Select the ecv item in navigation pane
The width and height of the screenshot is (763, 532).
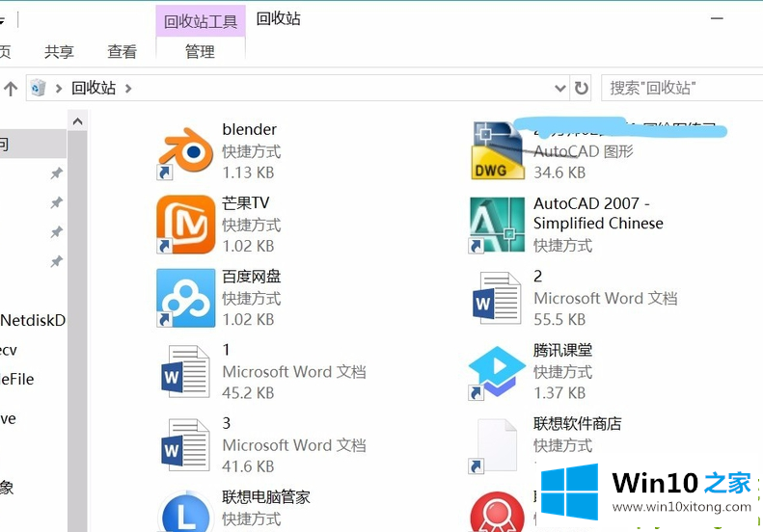tap(9, 350)
